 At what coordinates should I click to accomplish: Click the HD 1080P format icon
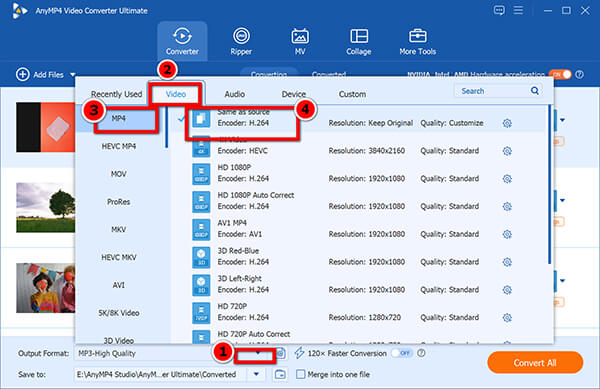point(201,174)
